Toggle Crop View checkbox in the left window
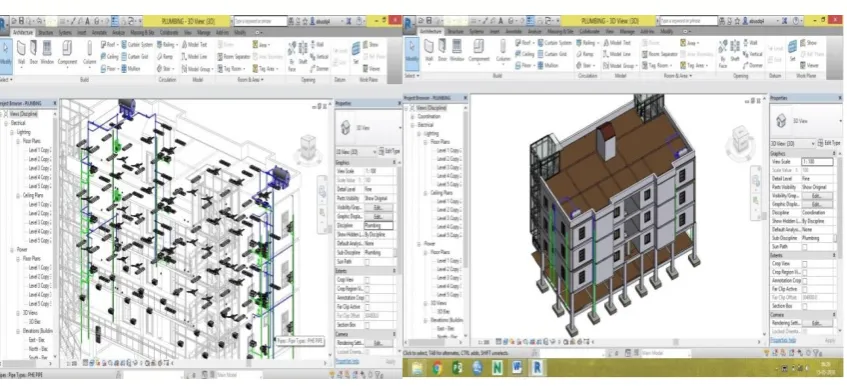The image size is (847, 386). click(367, 280)
